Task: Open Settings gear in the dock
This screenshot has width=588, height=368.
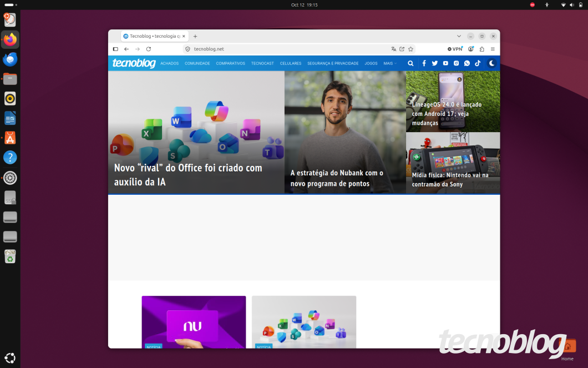Action: pos(10,178)
